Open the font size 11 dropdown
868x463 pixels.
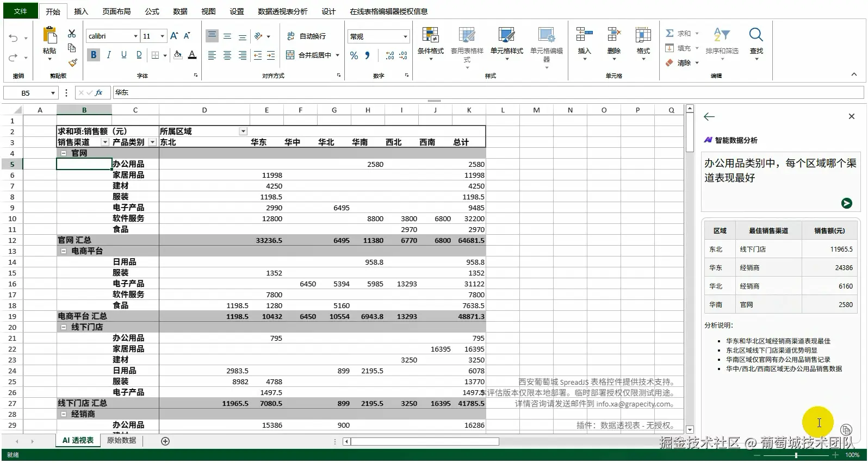[162, 36]
